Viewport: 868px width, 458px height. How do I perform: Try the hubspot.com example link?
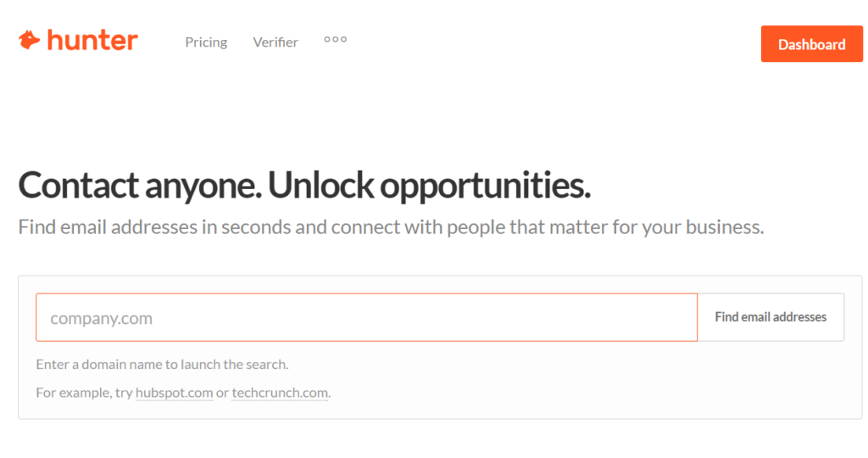click(174, 393)
